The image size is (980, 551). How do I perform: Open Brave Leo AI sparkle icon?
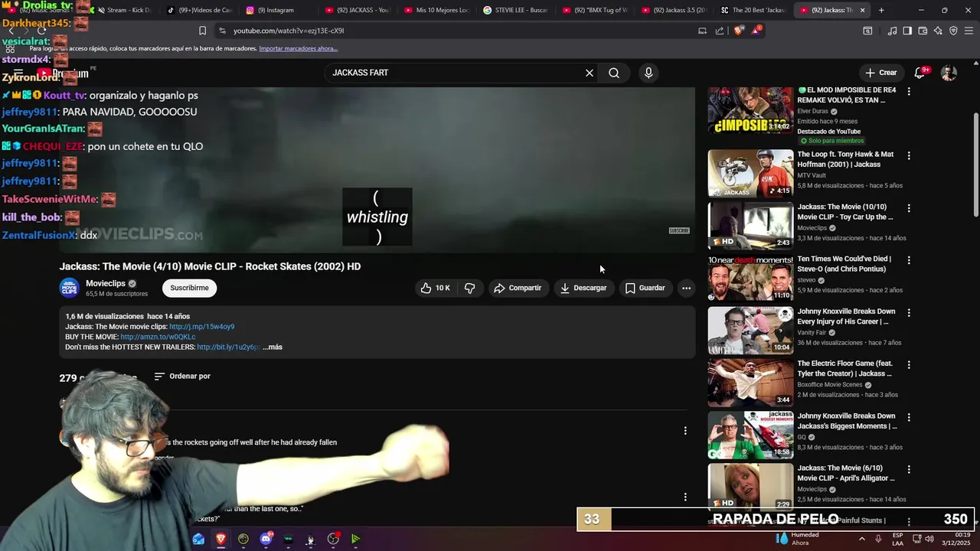pos(938,31)
